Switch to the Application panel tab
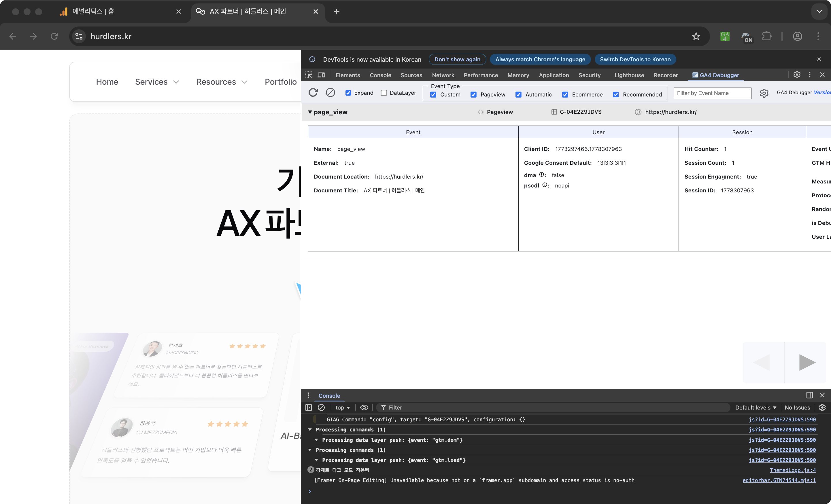Viewport: 831px width, 504px height. click(x=554, y=75)
